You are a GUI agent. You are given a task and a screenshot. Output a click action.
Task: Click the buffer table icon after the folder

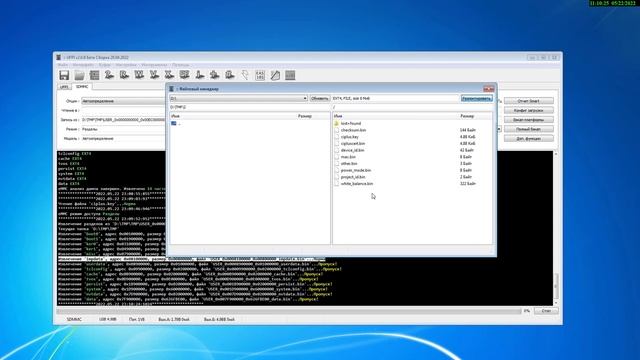point(94,75)
